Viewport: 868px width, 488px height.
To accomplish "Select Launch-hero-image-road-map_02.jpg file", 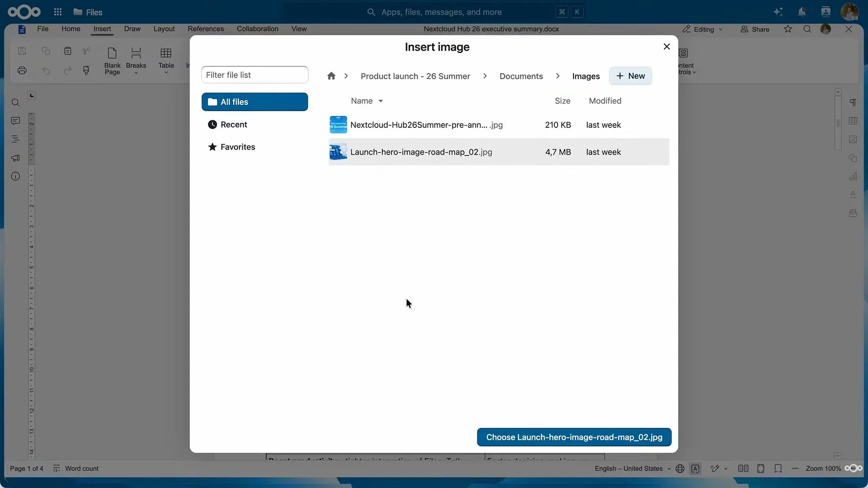I will (x=499, y=152).
